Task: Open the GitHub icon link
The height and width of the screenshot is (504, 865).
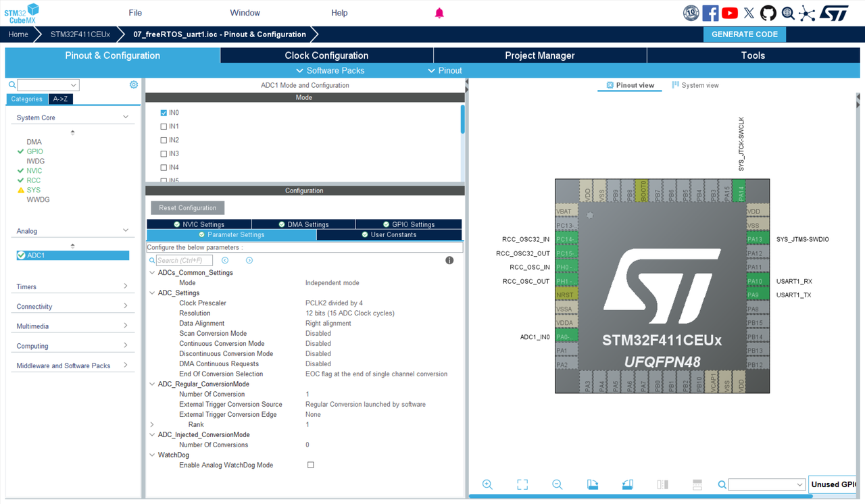Action: [768, 13]
